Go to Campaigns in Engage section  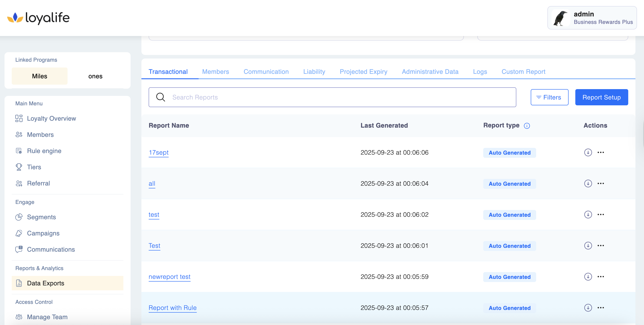click(x=43, y=233)
